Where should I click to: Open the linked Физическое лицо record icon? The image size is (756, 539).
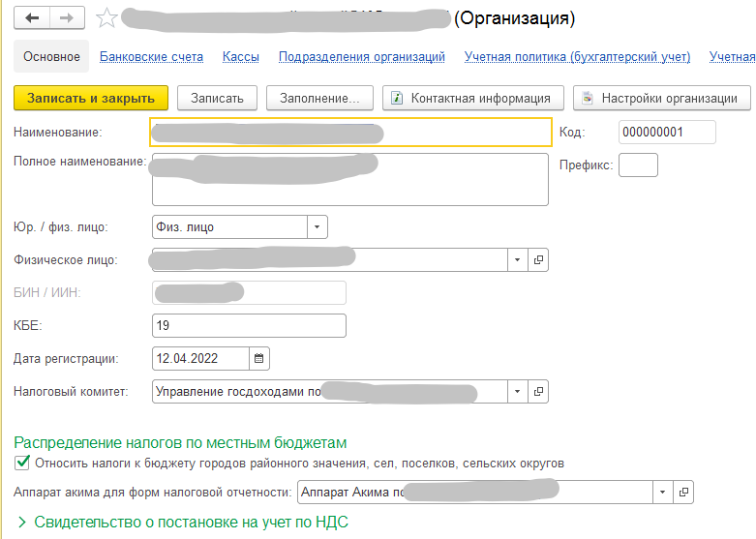538,260
